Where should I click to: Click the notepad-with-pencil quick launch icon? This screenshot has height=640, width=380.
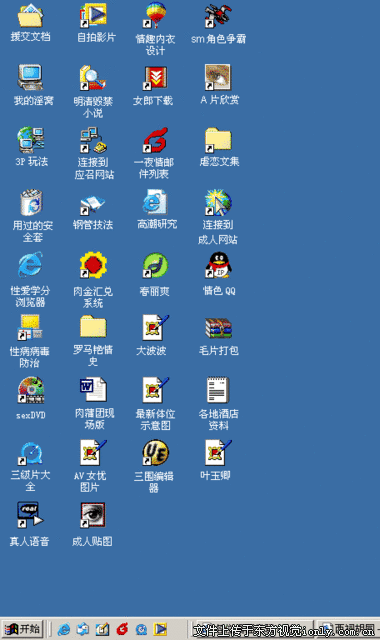(x=102, y=629)
